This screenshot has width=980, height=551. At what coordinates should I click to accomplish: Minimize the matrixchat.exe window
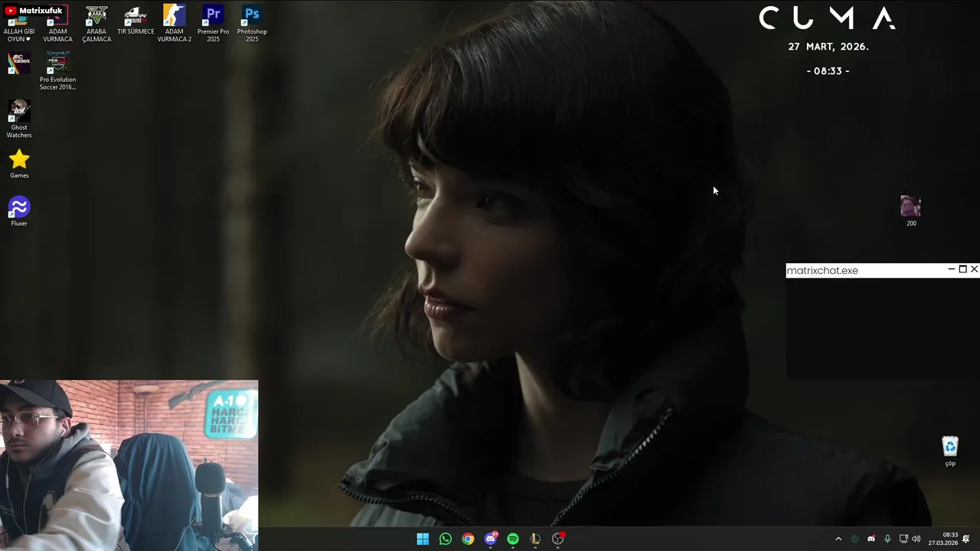click(952, 269)
